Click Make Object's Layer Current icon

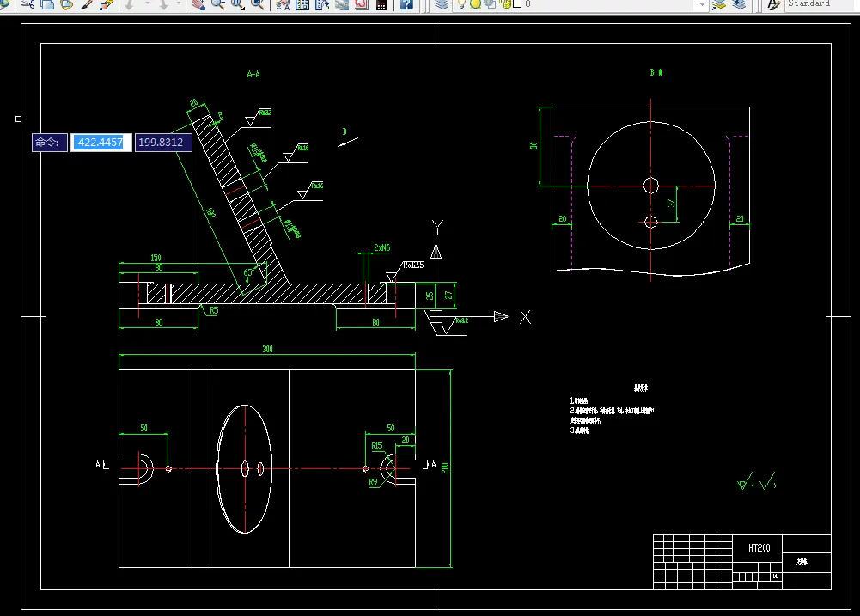[x=719, y=4]
